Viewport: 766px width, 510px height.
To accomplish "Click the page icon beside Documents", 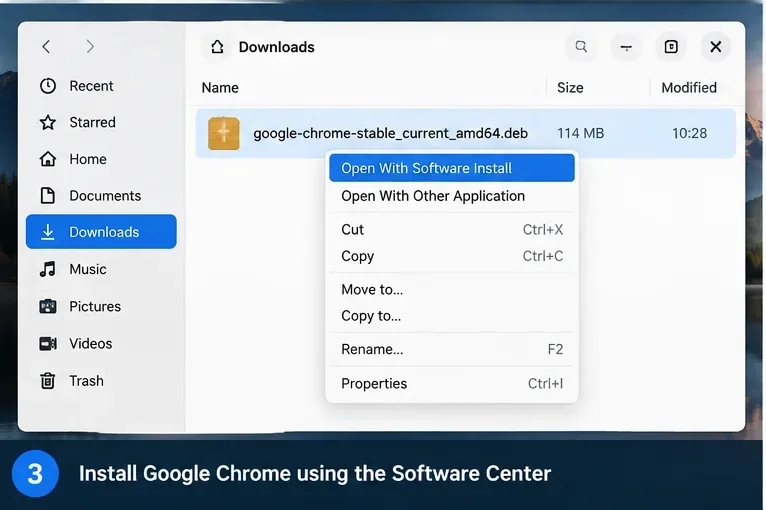I will 48,195.
